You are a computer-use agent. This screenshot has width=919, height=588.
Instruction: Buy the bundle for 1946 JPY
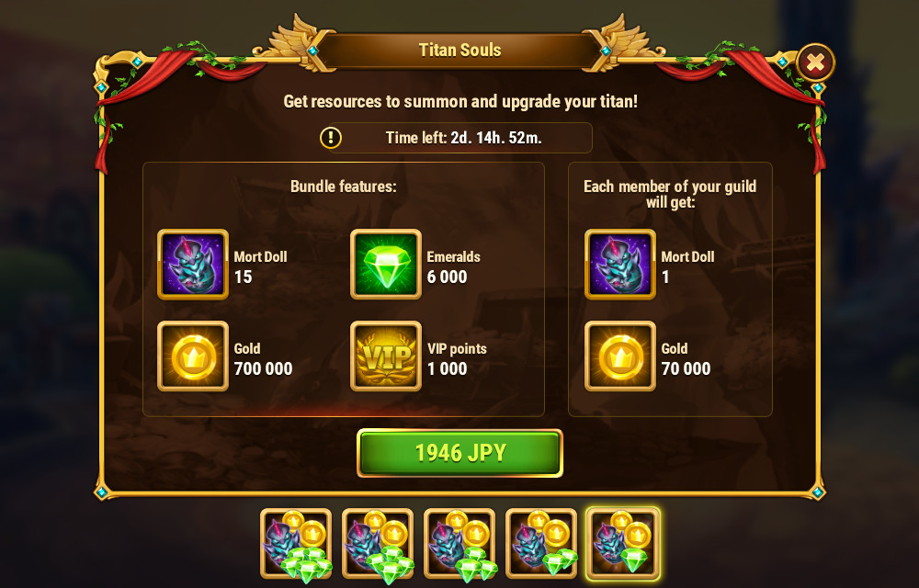460,453
